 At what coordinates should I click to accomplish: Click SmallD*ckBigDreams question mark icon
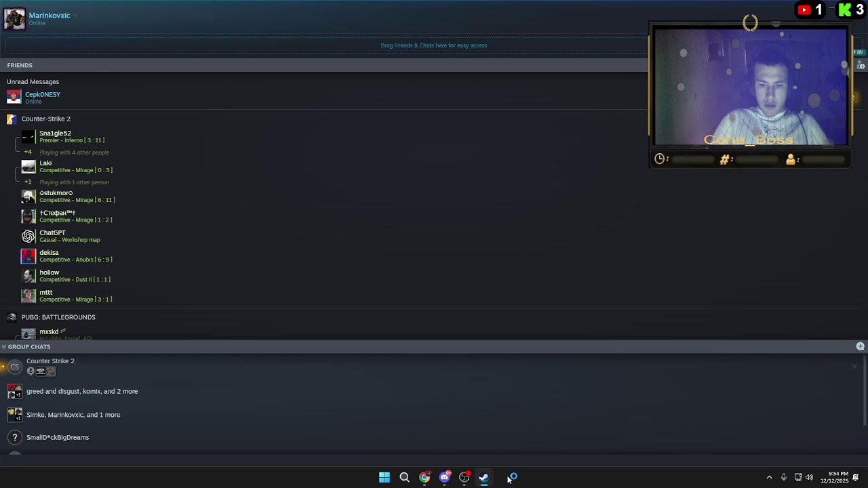point(14,438)
